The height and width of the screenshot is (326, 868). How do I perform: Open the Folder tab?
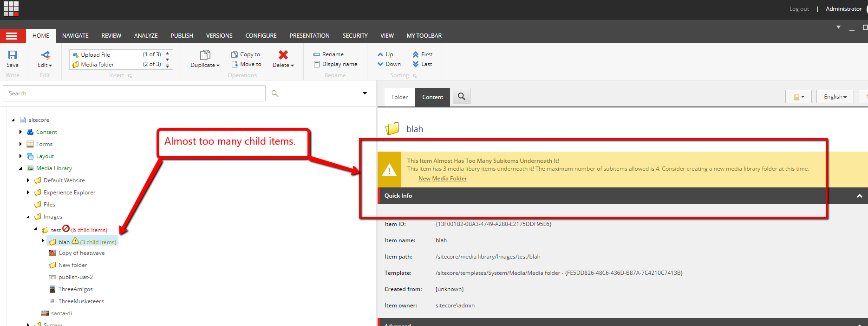click(399, 97)
